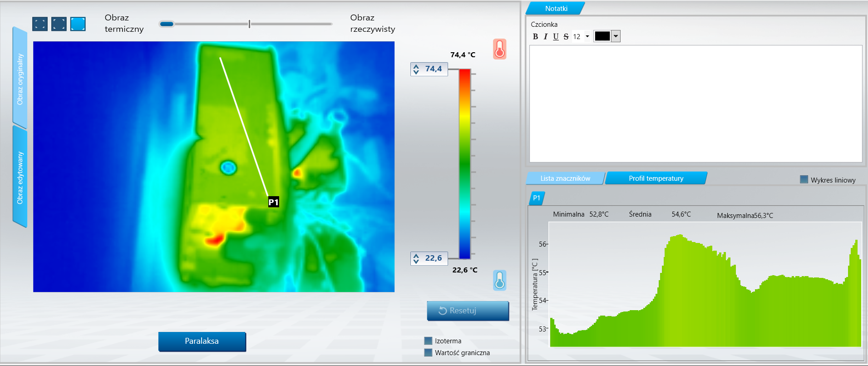
Task: Expand the font color dropdown arrow
Action: pyautogui.click(x=616, y=36)
